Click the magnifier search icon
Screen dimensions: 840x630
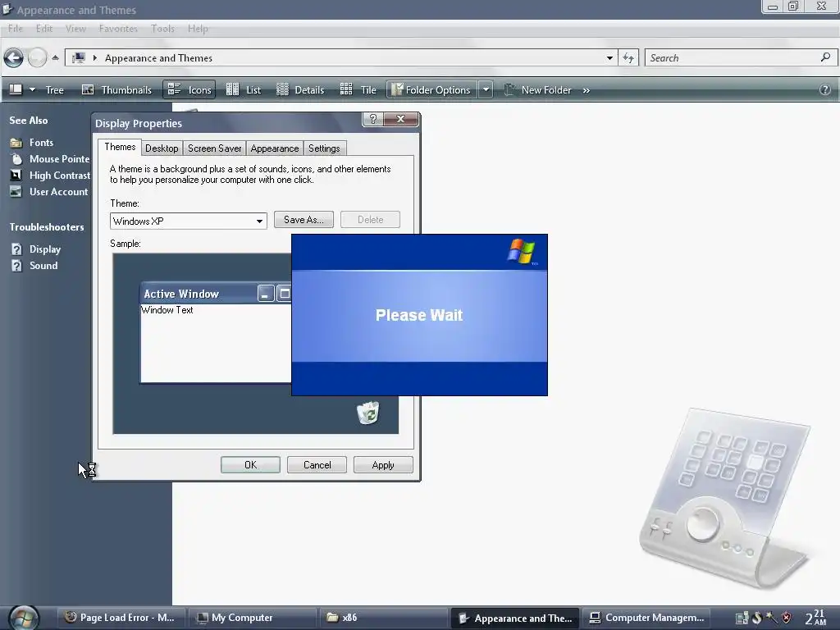pos(825,57)
